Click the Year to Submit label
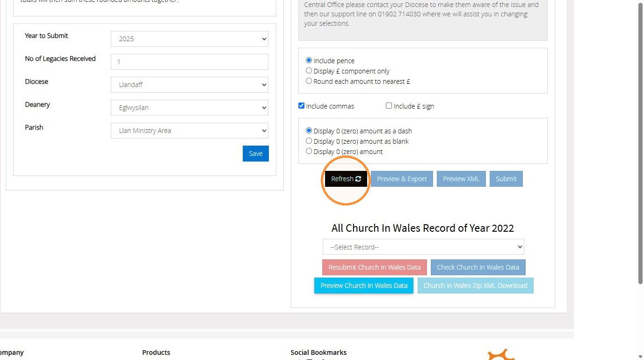 point(46,36)
